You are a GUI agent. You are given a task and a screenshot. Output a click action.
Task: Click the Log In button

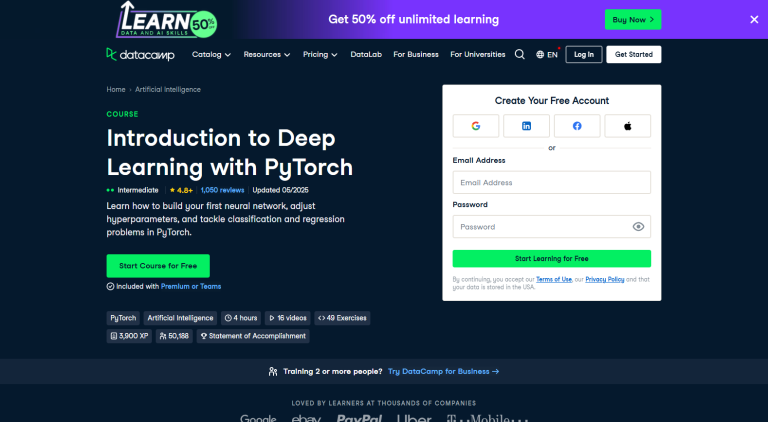point(583,54)
